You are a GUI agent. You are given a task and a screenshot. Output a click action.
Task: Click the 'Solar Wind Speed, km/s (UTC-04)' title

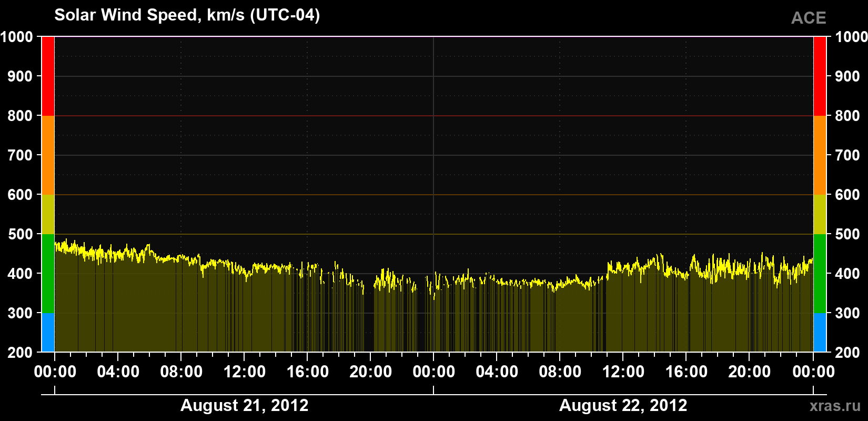pyautogui.click(x=187, y=15)
